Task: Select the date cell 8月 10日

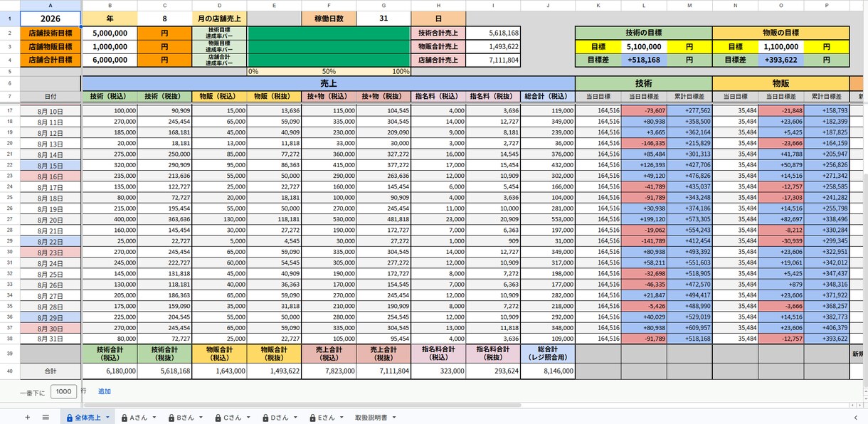Action: [x=51, y=111]
